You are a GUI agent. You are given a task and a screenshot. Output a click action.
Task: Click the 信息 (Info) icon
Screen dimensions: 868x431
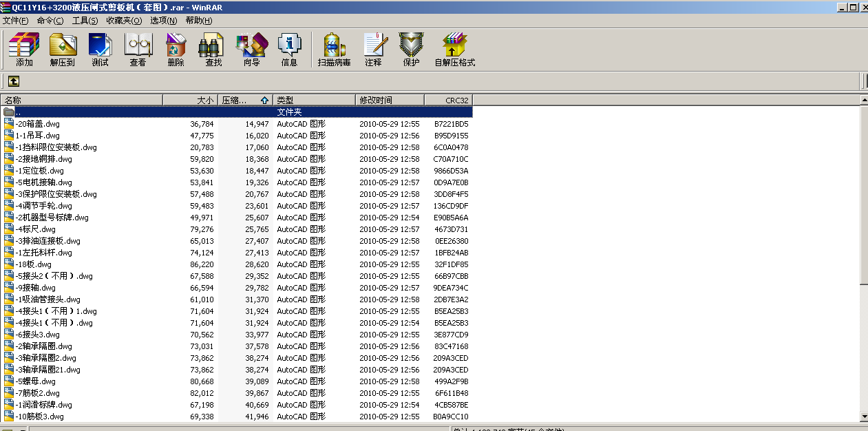[x=290, y=50]
